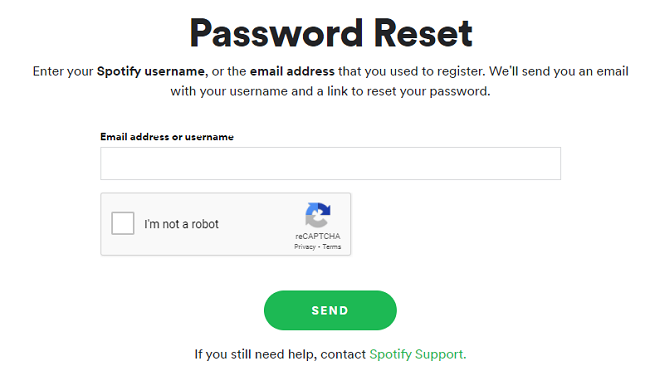Click the link to reset your password text

(408, 91)
